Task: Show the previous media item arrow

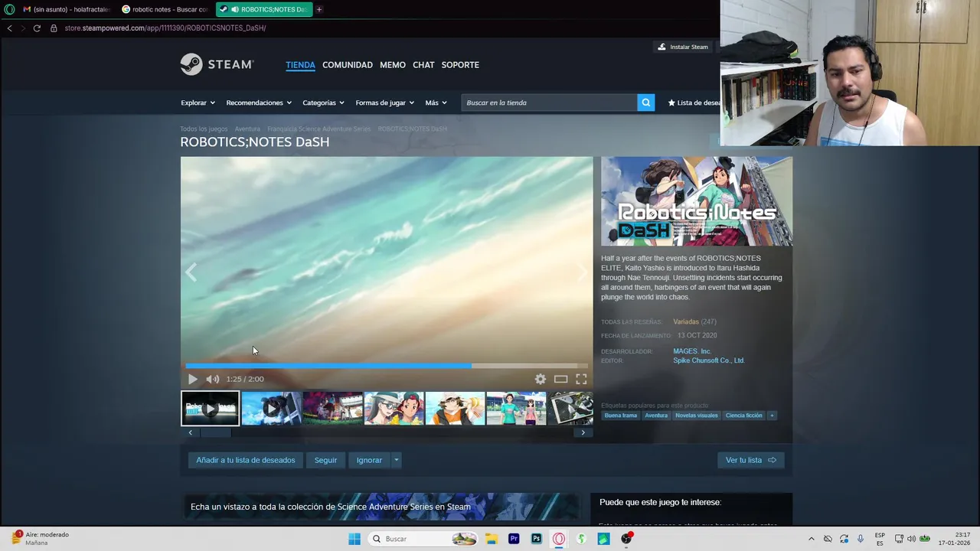Action: coord(191,272)
